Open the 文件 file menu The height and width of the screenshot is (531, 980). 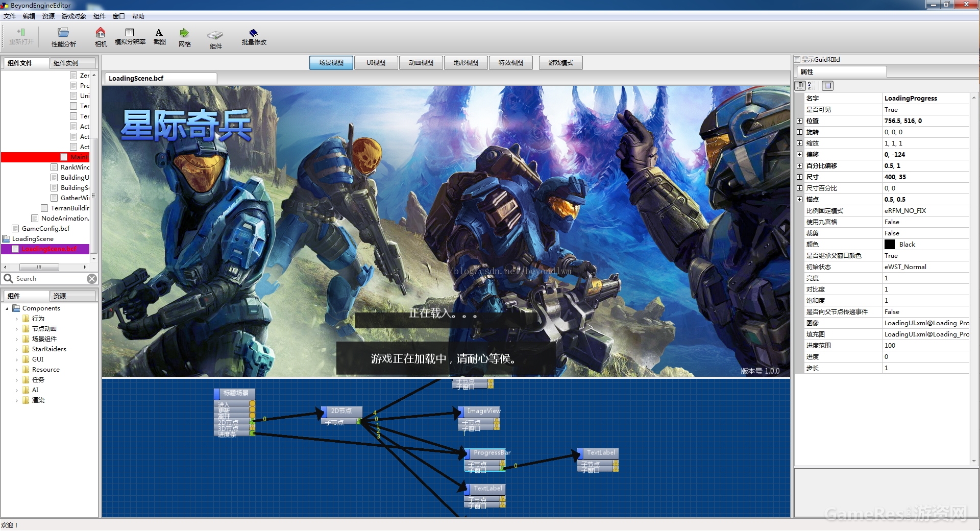click(x=9, y=16)
